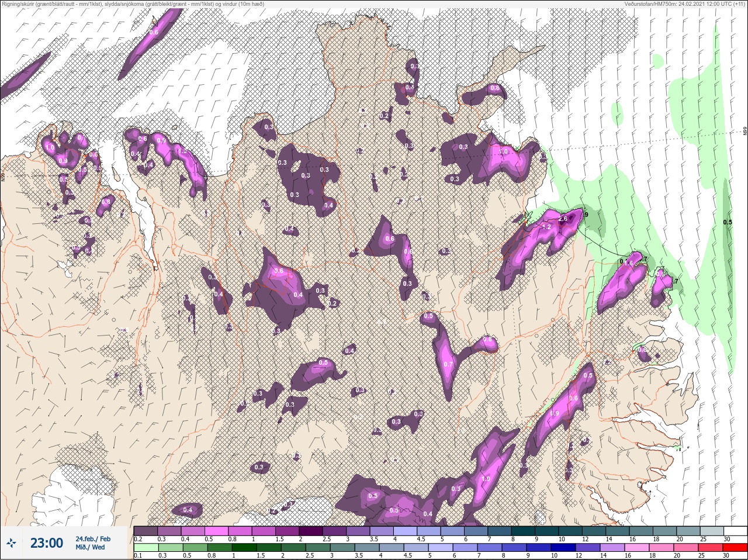Click the black '0.5' value in the green band

coord(728,222)
